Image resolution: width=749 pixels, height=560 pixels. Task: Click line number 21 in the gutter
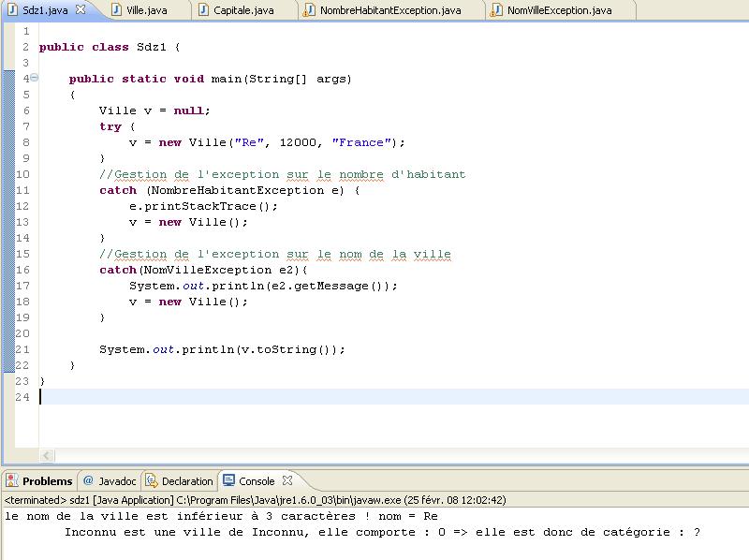pos(22,349)
